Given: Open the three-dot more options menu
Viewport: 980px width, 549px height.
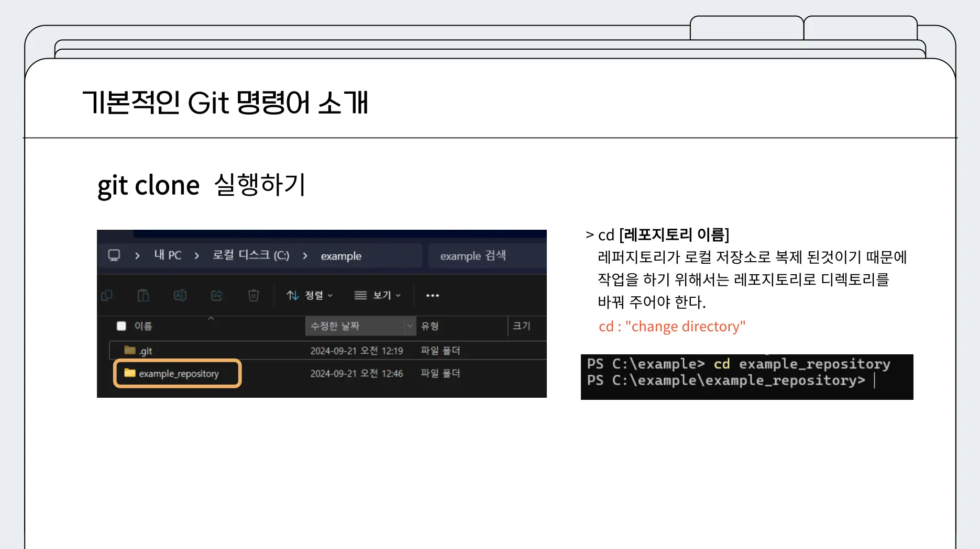Looking at the screenshot, I should 433,296.
